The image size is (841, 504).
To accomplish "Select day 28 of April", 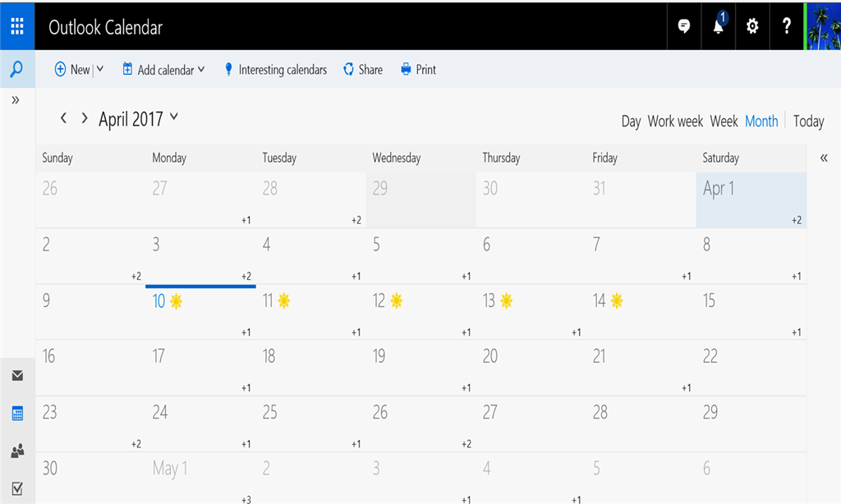I will click(x=641, y=424).
